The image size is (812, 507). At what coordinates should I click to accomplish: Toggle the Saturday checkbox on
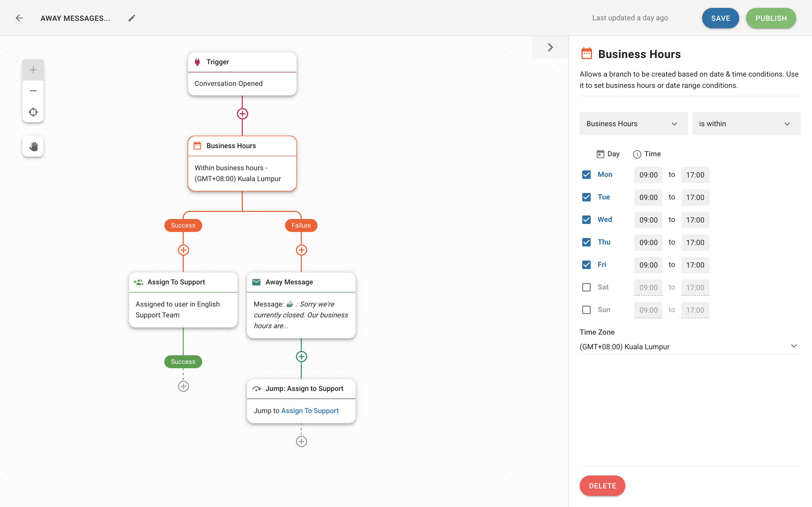tap(586, 287)
